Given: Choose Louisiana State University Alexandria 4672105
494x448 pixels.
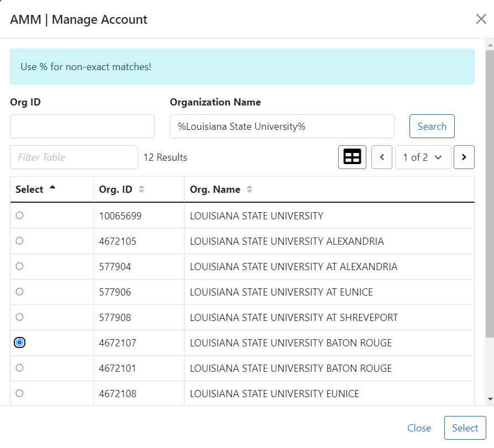Looking at the screenshot, I should pyautogui.click(x=20, y=241).
